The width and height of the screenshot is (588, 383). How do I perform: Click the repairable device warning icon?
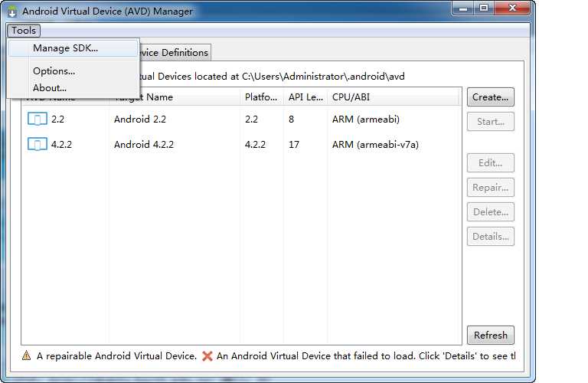tap(26, 355)
